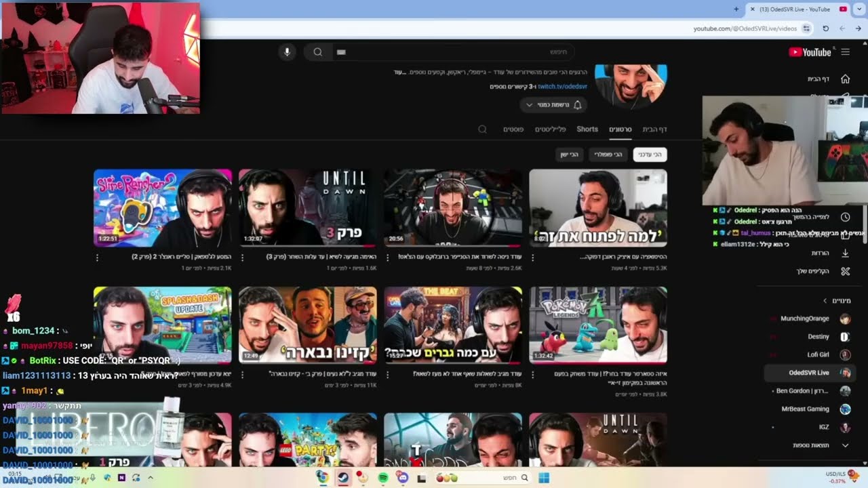Open more options for Splash & Dash video
Image resolution: width=868 pixels, height=488 pixels.
(x=98, y=374)
